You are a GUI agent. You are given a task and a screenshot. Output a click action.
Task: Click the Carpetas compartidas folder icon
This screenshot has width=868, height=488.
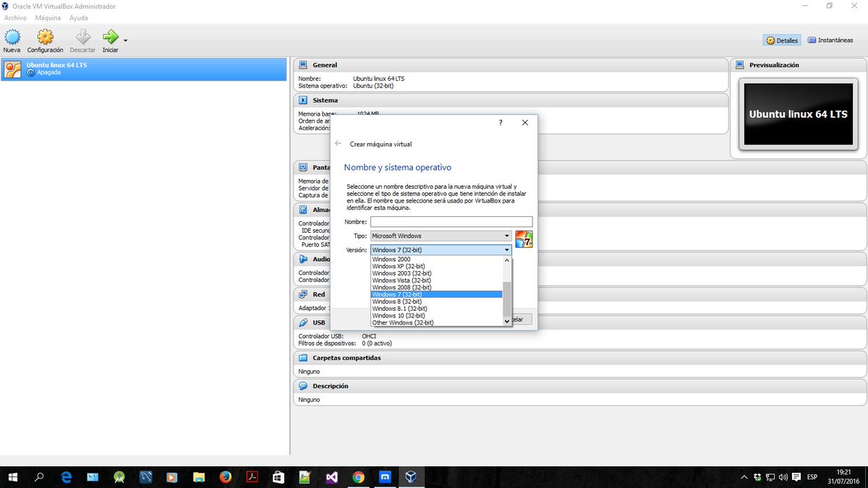(x=303, y=358)
